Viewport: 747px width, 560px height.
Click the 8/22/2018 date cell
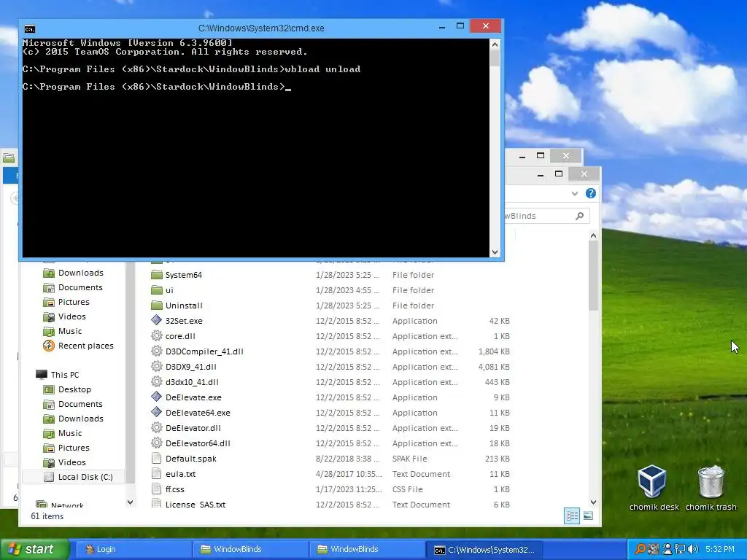click(348, 459)
